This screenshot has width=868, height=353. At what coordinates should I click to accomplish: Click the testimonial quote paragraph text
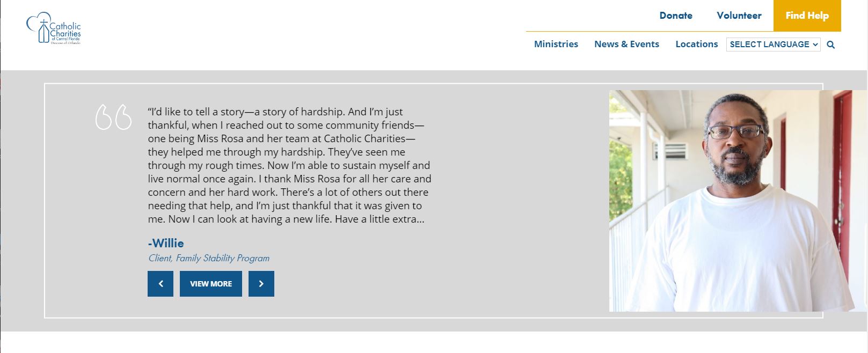click(289, 165)
